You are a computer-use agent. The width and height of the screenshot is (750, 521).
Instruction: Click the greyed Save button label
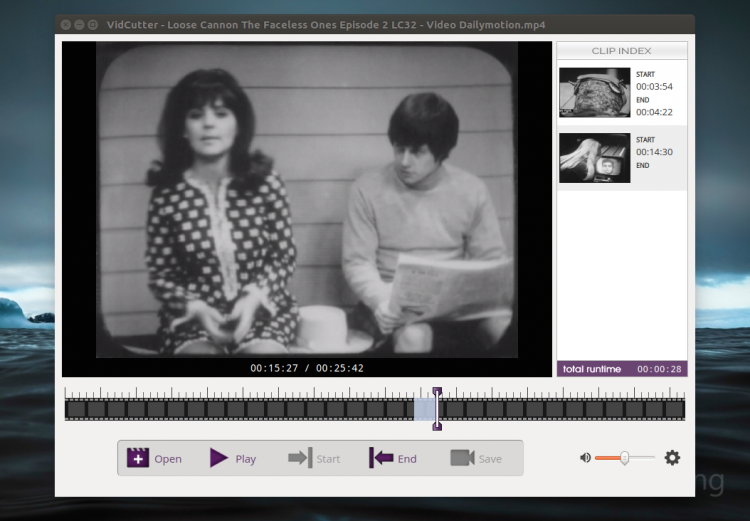490,459
